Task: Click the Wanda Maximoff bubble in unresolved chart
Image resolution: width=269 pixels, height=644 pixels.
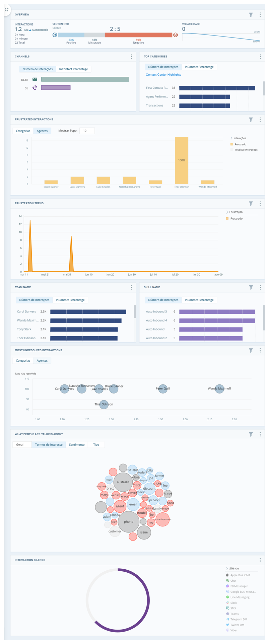Action: tap(219, 389)
